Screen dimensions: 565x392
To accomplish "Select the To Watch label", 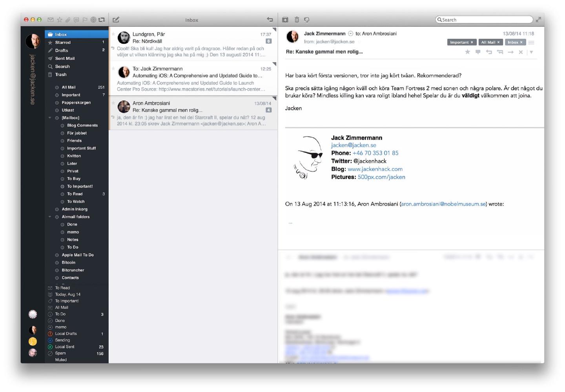I will point(76,201).
